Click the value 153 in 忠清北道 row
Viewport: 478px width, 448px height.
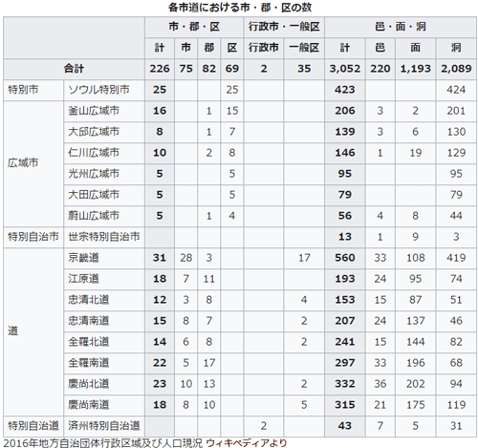click(x=345, y=300)
